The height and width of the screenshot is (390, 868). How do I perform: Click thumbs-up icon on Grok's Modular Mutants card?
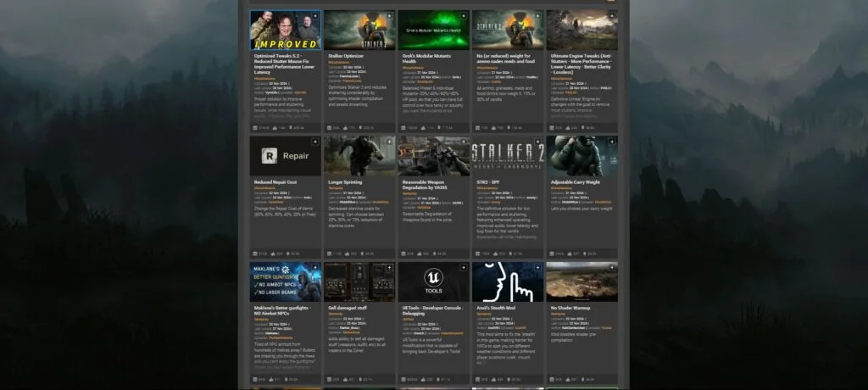click(x=422, y=128)
